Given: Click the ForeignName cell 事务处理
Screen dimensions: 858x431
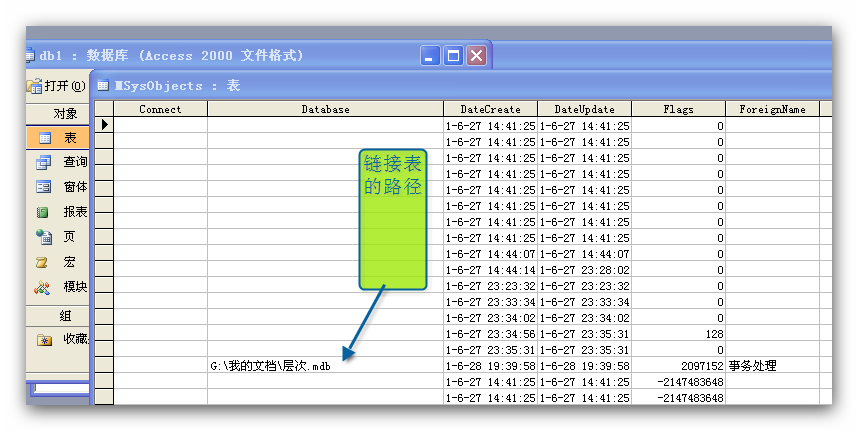Looking at the screenshot, I should point(773,366).
